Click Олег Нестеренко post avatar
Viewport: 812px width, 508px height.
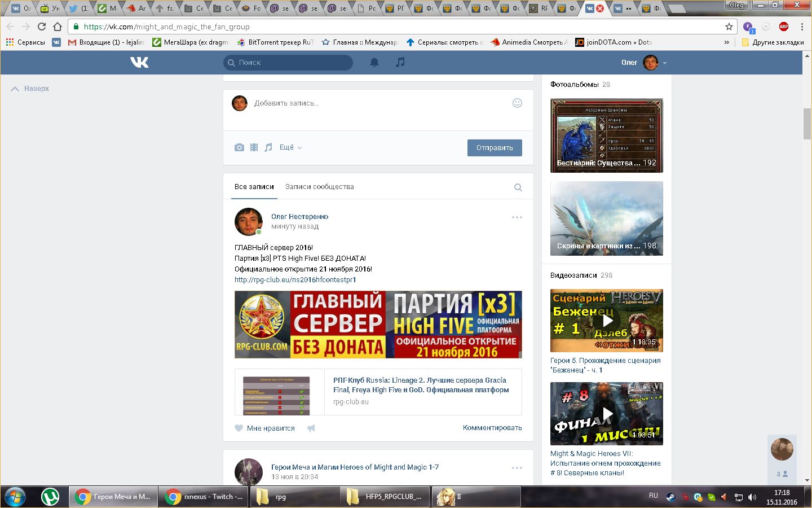(249, 222)
